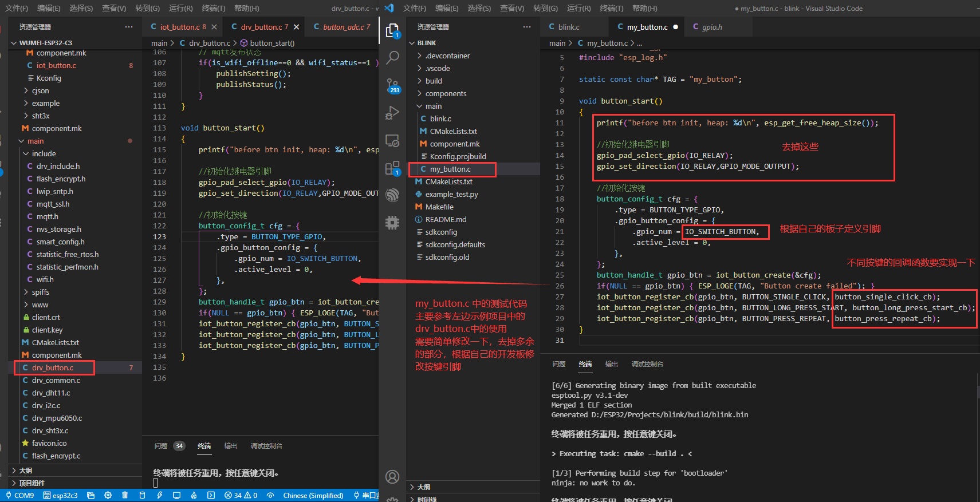The image size is (980, 502).
Task: Open the ESP-IDF terminal icon in the status bar
Action: point(211,495)
